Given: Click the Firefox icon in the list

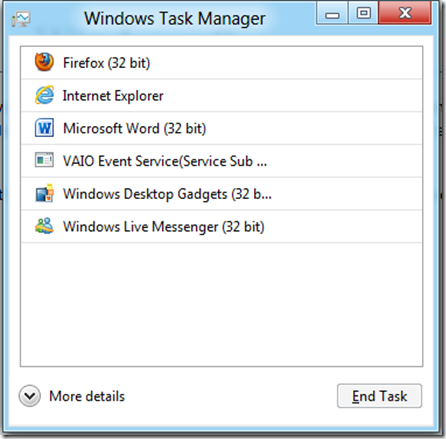Looking at the screenshot, I should point(44,62).
